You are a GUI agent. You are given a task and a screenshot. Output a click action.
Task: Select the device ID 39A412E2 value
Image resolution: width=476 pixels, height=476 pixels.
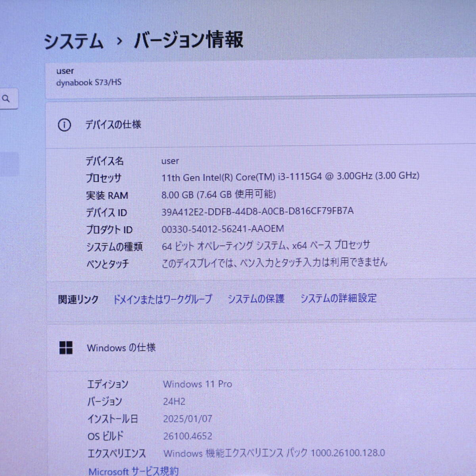257,211
